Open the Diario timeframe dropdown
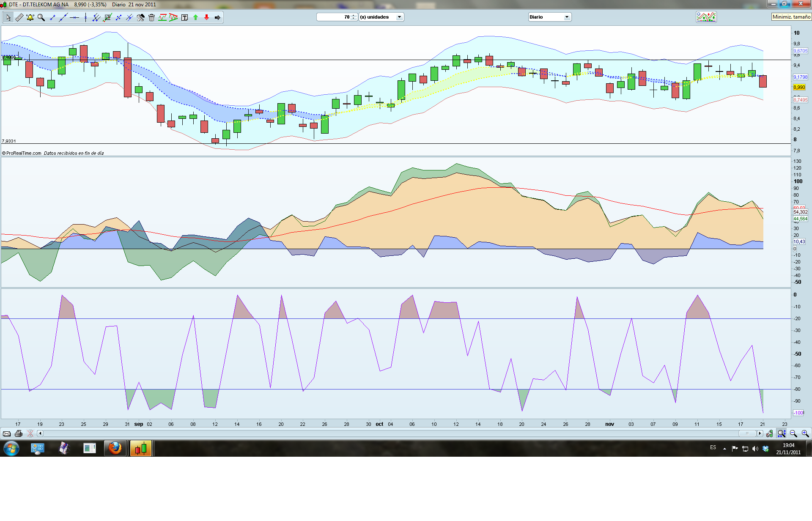Screen dimensions: 812x521 566,17
